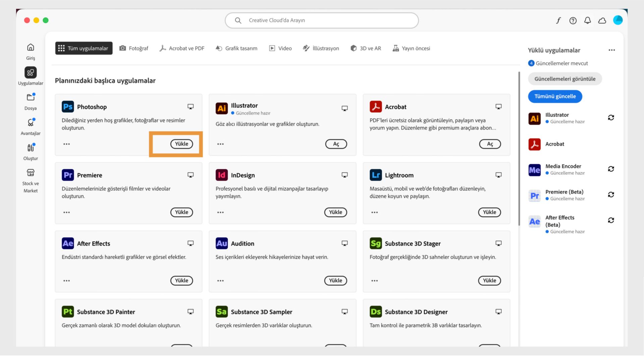
Task: Open the Avantajlar sidebar icon
Action: tap(31, 123)
